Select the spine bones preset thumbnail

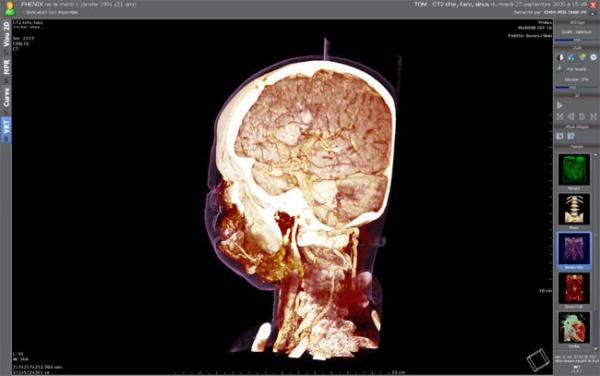coord(574,209)
